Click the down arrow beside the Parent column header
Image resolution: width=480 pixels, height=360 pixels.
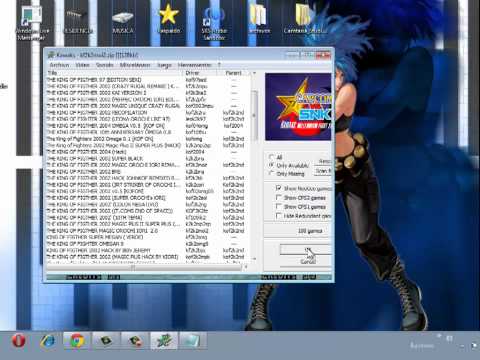[x=254, y=73]
